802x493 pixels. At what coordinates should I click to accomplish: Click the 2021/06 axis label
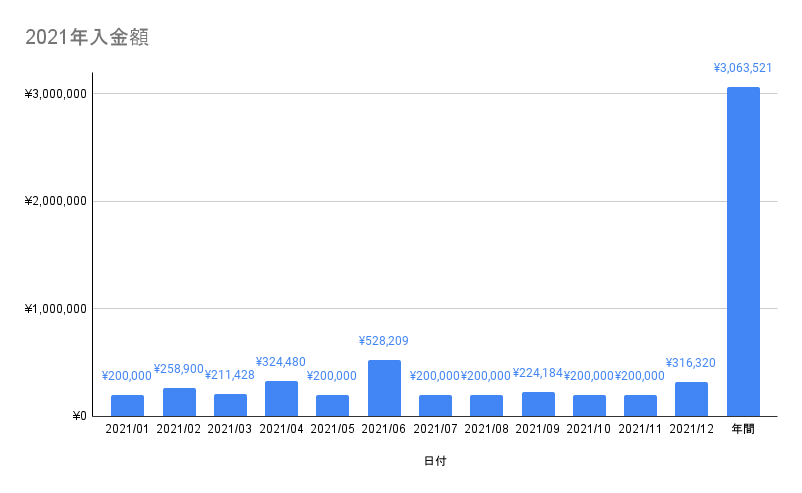click(x=384, y=429)
